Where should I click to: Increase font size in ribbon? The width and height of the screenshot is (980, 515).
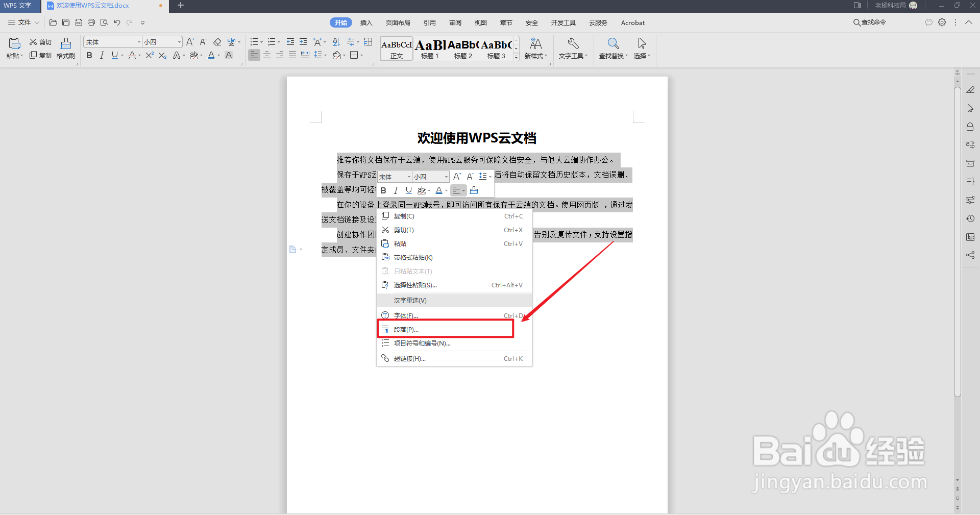click(x=190, y=42)
